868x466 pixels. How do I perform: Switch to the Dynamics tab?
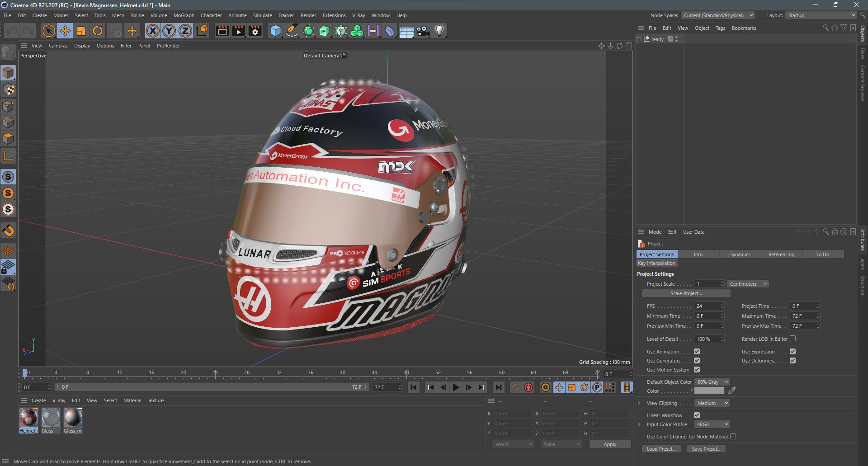coord(740,254)
